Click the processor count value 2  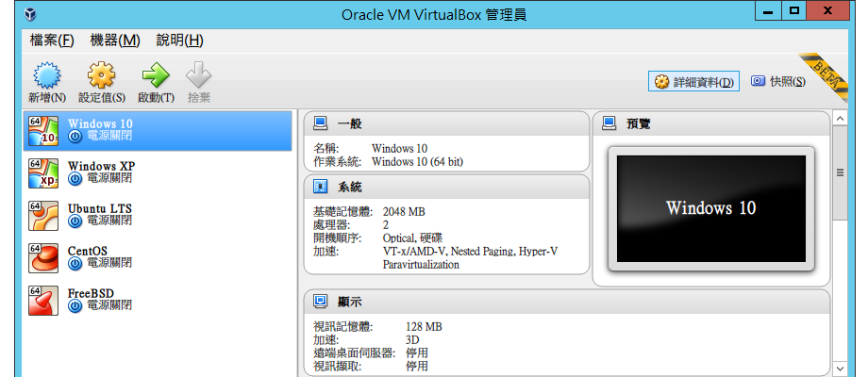(386, 225)
